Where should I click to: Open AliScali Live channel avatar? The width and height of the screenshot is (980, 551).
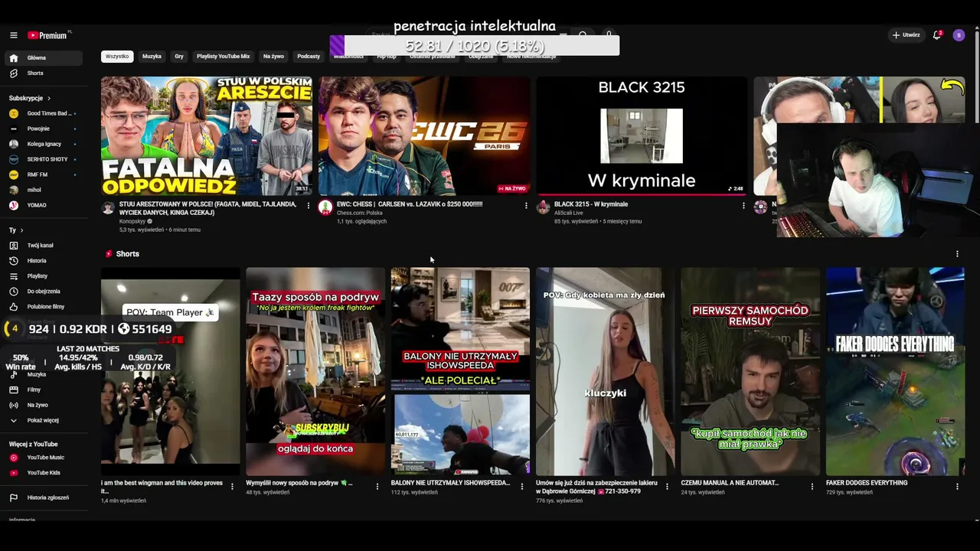[543, 207]
